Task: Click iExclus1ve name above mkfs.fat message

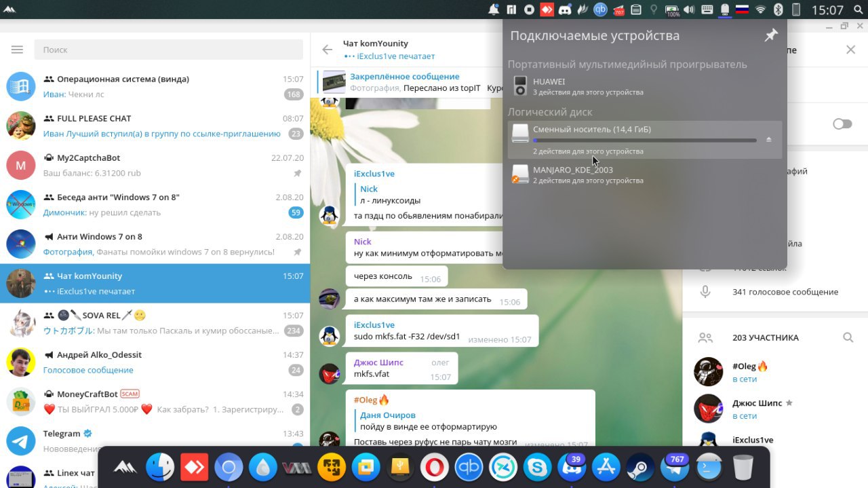Action: coord(374,324)
